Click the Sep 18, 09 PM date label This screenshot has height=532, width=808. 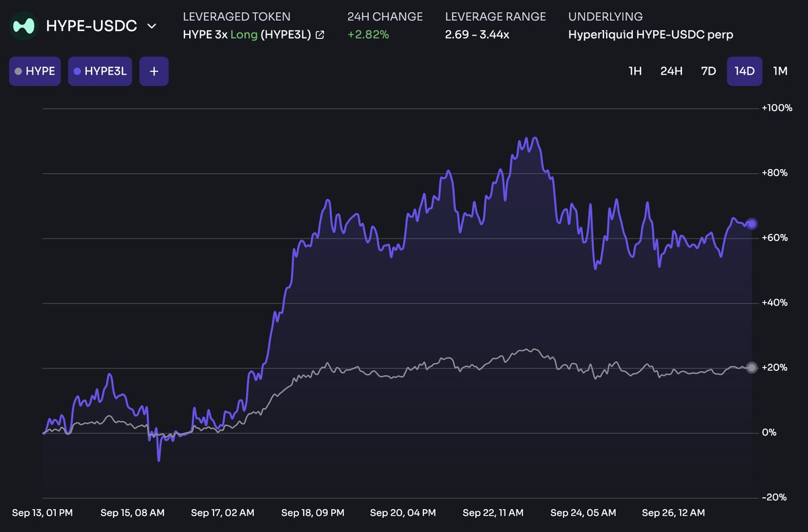pos(312,513)
